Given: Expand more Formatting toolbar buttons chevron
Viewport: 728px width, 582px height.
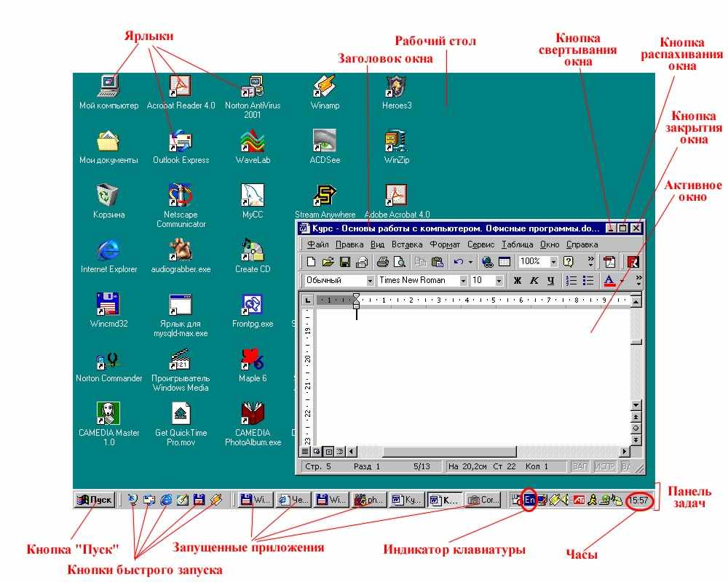Looking at the screenshot, I should [638, 280].
